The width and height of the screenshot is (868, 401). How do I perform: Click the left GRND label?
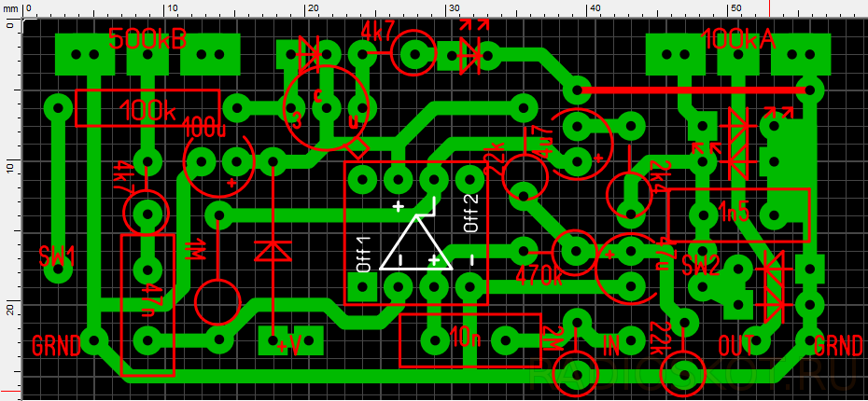pyautogui.click(x=58, y=343)
